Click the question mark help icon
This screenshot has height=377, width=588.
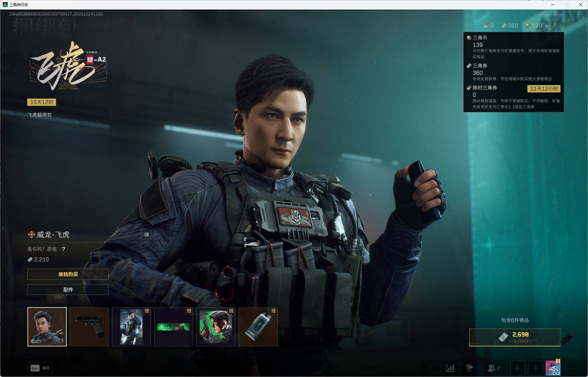click(63, 249)
